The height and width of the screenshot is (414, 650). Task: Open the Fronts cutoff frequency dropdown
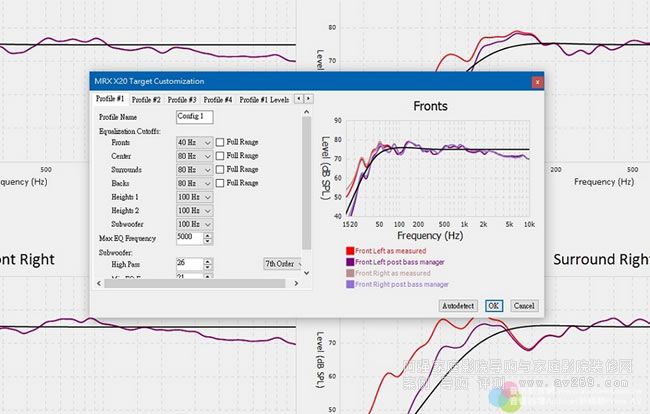point(207,143)
